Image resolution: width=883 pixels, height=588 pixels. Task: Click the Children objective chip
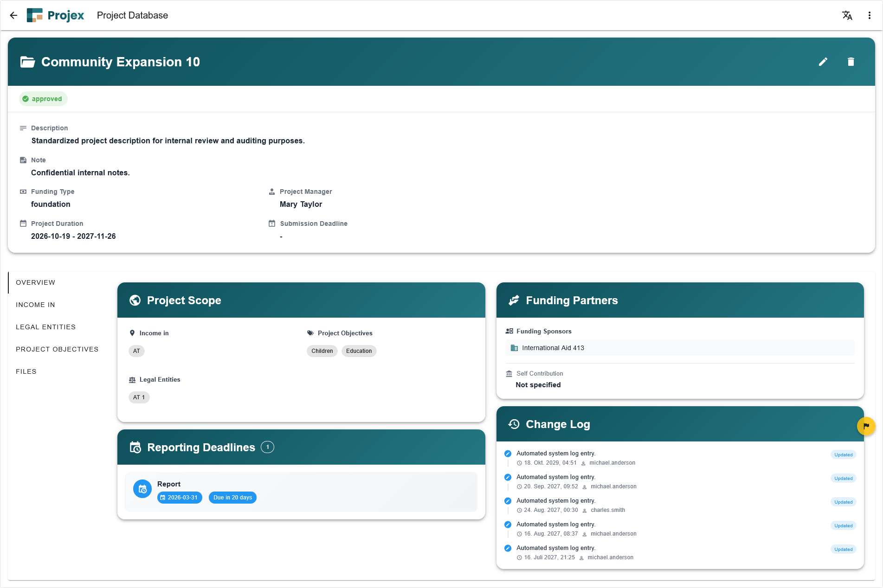pyautogui.click(x=322, y=351)
